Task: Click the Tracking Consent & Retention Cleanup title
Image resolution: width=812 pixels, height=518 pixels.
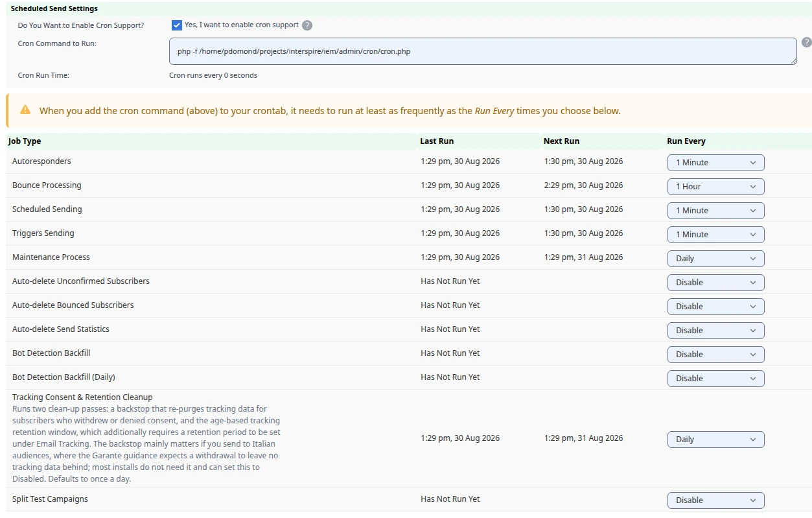Action: (x=82, y=397)
